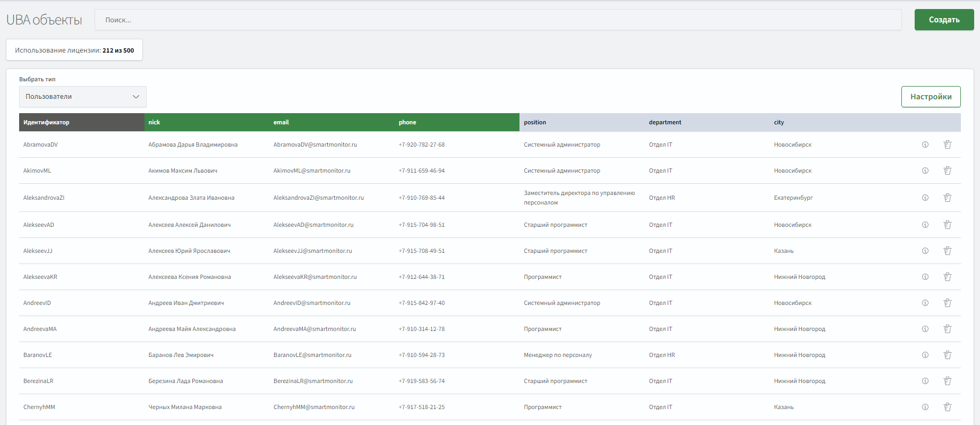Viewport: 980px width, 425px height.
Task: Click phone +7-919-583-56-74
Action: tap(422, 381)
